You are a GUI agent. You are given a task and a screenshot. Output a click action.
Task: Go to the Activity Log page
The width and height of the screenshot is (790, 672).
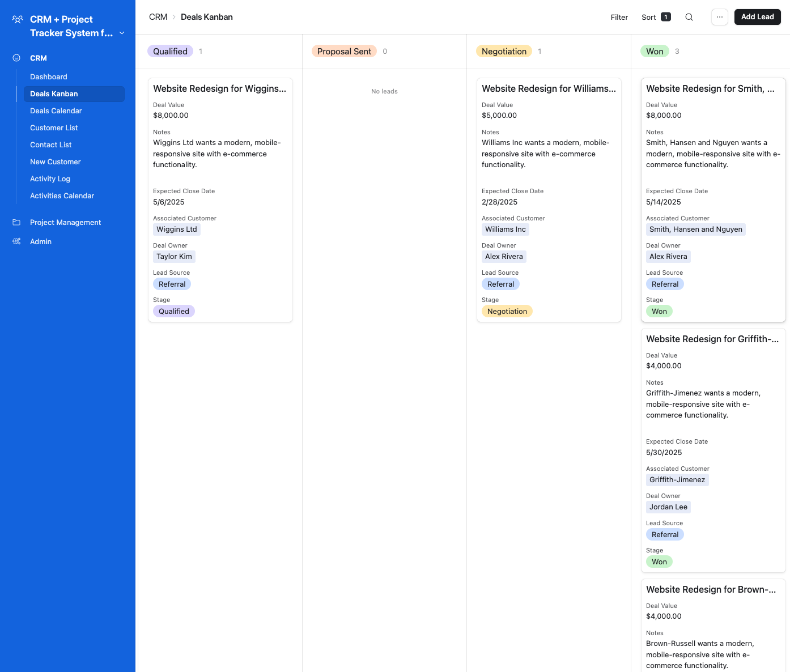[50, 178]
